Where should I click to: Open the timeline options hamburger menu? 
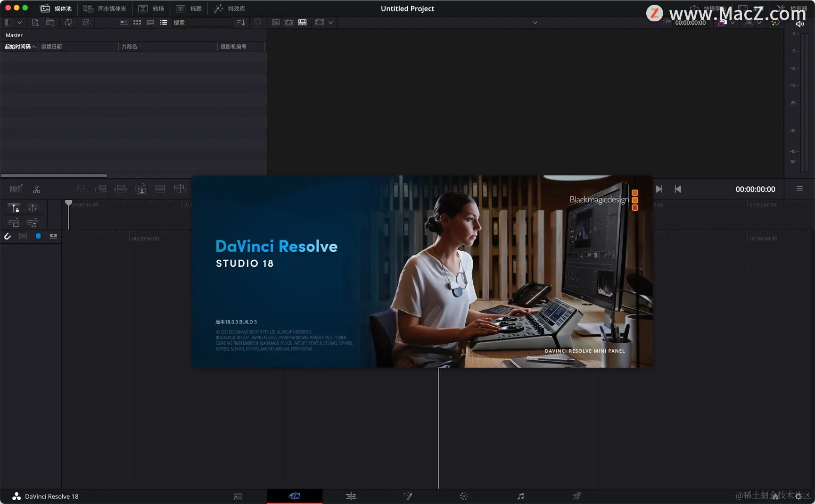(799, 189)
